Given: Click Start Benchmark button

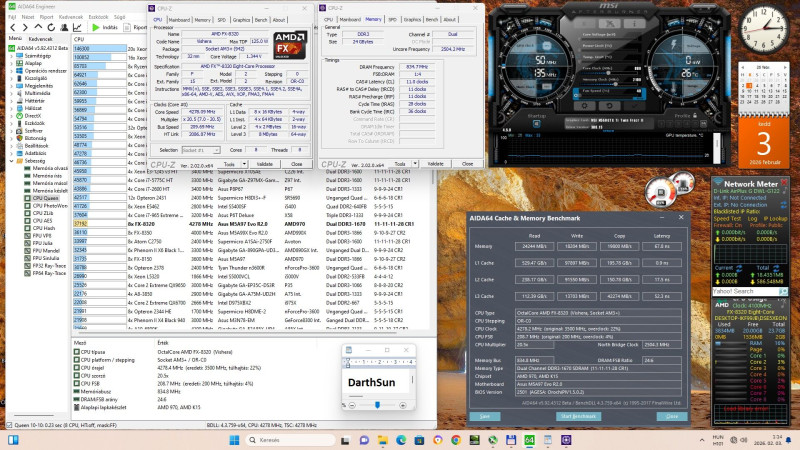Looking at the screenshot, I should point(578,416).
